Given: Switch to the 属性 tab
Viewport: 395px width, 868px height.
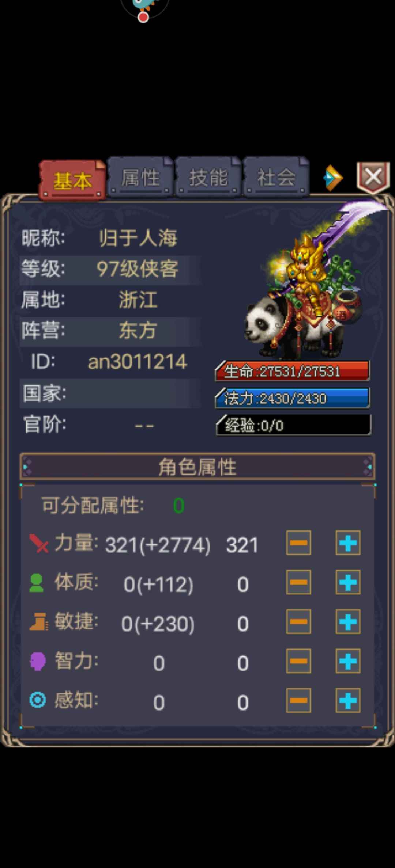Looking at the screenshot, I should pos(140,178).
